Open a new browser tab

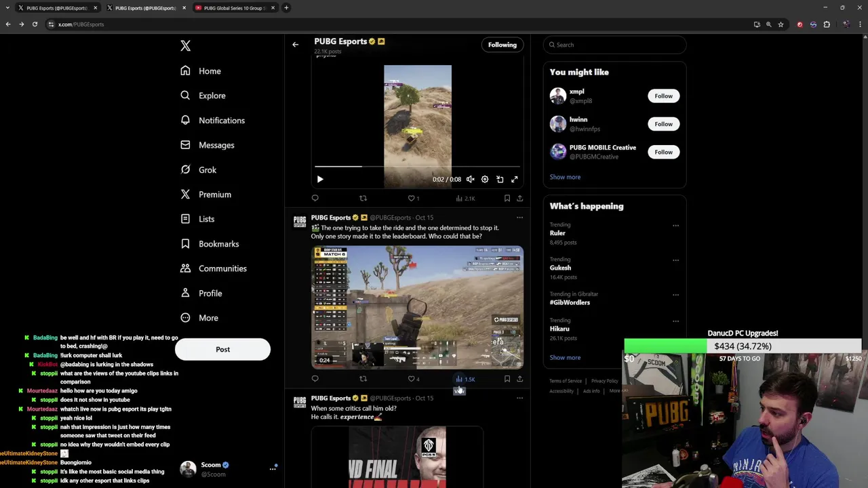286,8
